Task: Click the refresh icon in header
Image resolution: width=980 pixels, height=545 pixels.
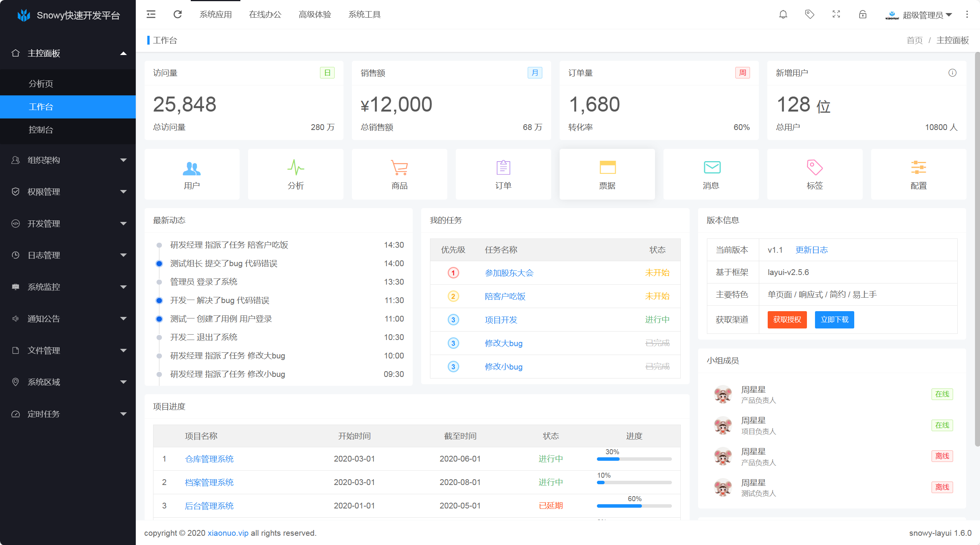Action: pyautogui.click(x=177, y=15)
